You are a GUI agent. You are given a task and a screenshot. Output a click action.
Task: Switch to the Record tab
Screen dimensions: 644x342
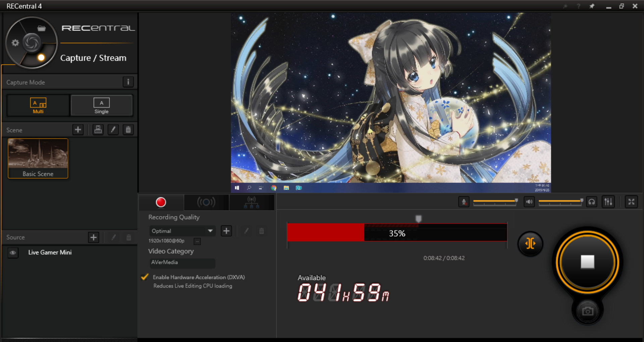tap(161, 202)
